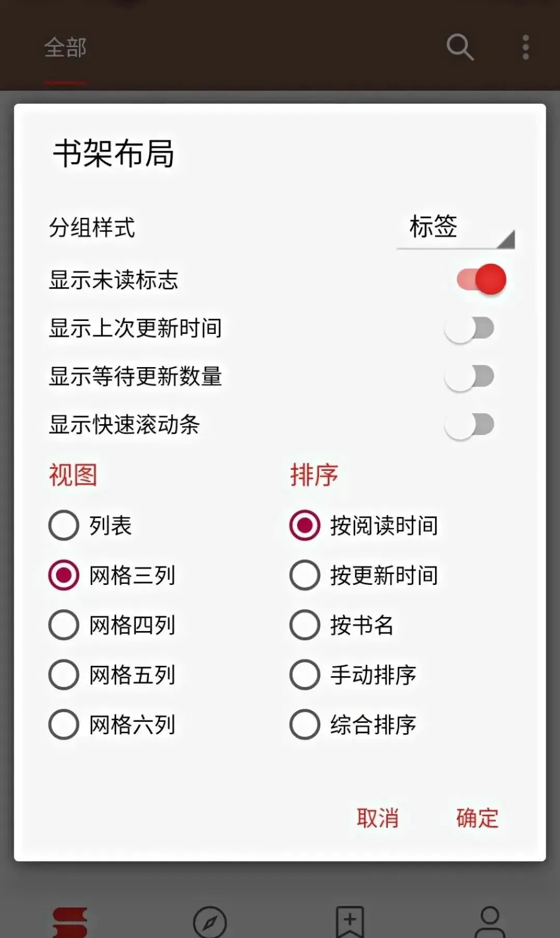Choose 网格四列 view layout

tap(64, 625)
